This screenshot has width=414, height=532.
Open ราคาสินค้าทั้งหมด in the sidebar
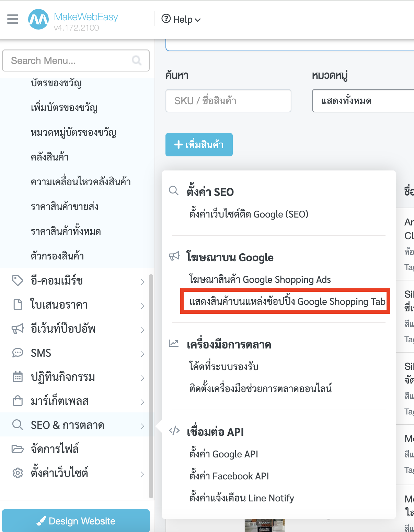[x=66, y=231]
